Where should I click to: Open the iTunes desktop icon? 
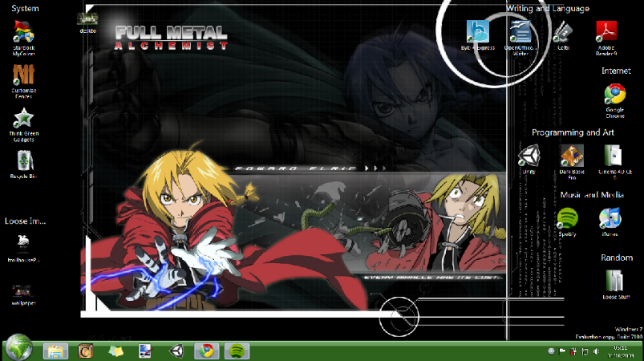(x=610, y=222)
